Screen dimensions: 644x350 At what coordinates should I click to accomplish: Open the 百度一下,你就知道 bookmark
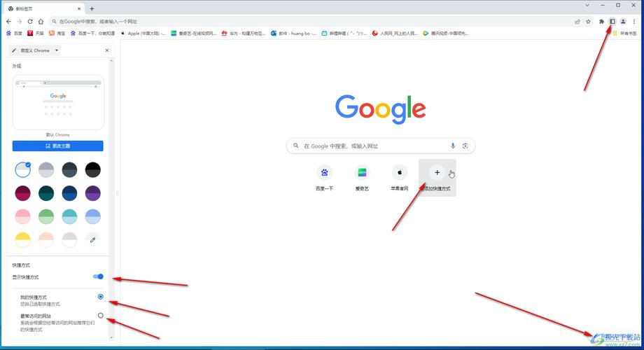92,34
